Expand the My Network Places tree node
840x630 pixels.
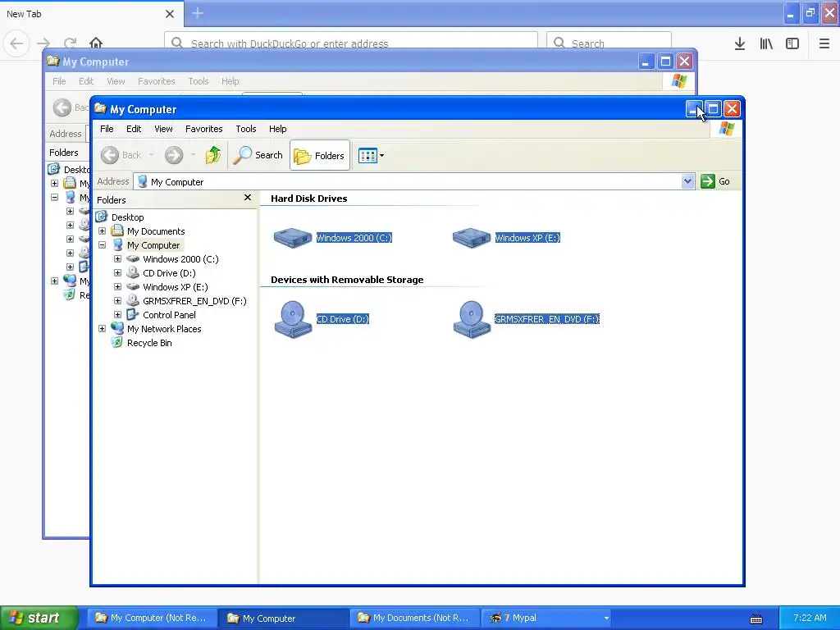102,328
